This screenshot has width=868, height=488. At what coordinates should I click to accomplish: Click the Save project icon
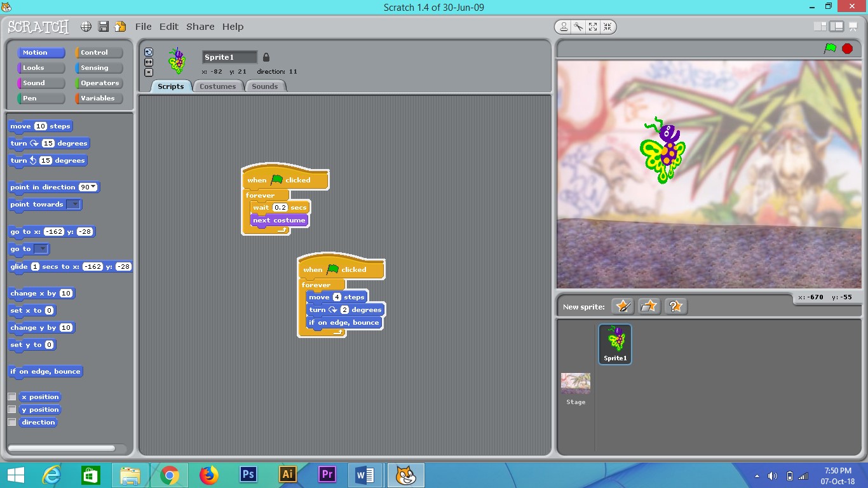[102, 27]
